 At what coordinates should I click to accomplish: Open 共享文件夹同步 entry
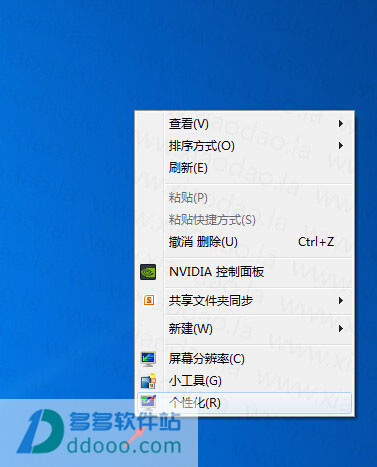coord(244,301)
